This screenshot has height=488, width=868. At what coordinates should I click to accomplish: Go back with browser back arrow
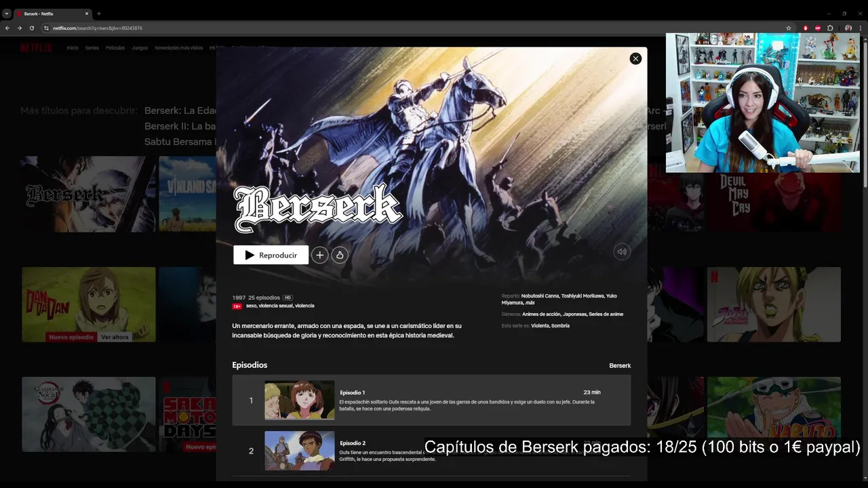[7, 28]
